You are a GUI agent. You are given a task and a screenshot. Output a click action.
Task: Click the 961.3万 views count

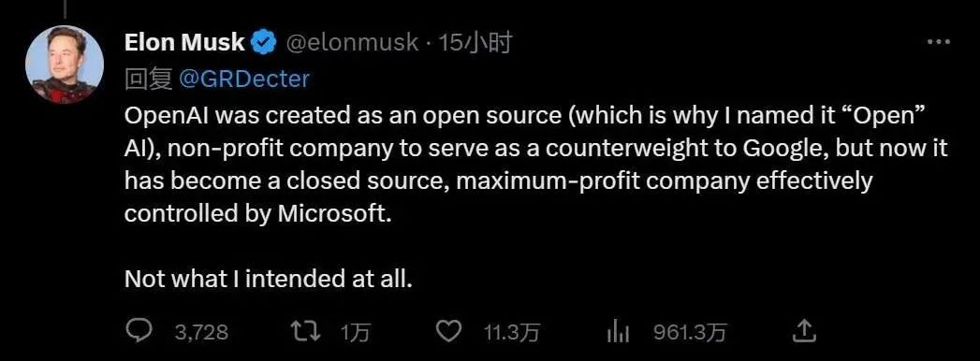[x=690, y=333]
